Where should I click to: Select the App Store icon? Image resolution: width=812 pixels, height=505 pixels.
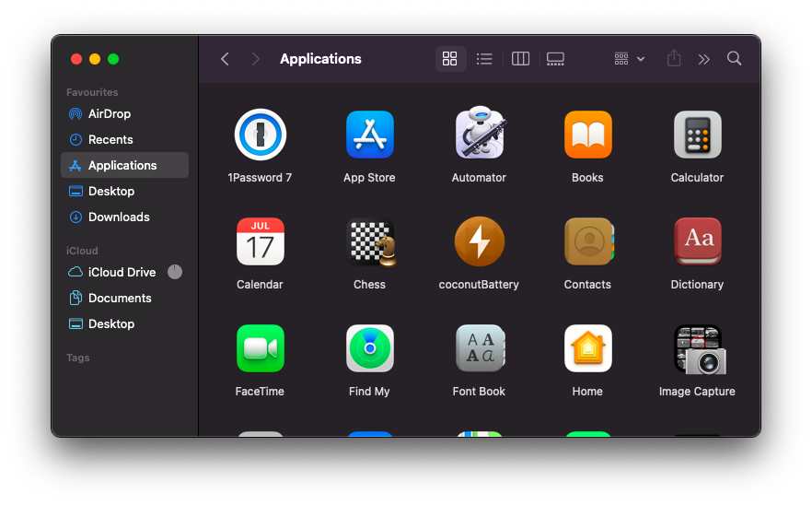pyautogui.click(x=369, y=135)
